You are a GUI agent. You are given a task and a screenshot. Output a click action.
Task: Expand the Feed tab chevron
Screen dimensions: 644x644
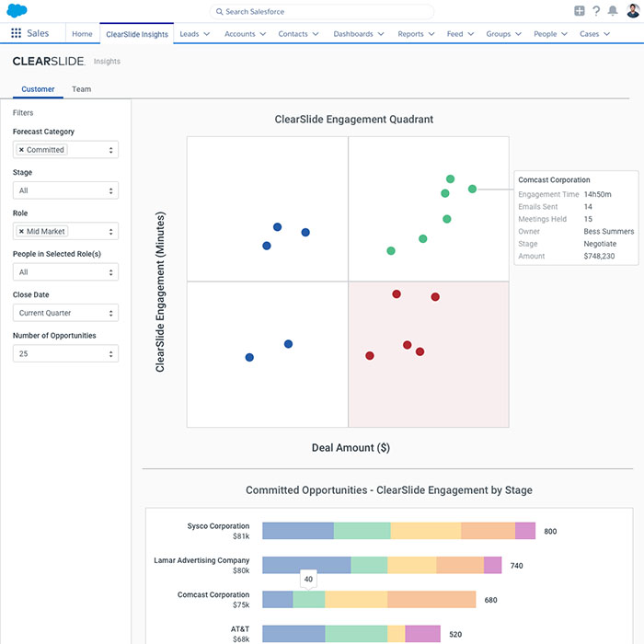coord(470,34)
